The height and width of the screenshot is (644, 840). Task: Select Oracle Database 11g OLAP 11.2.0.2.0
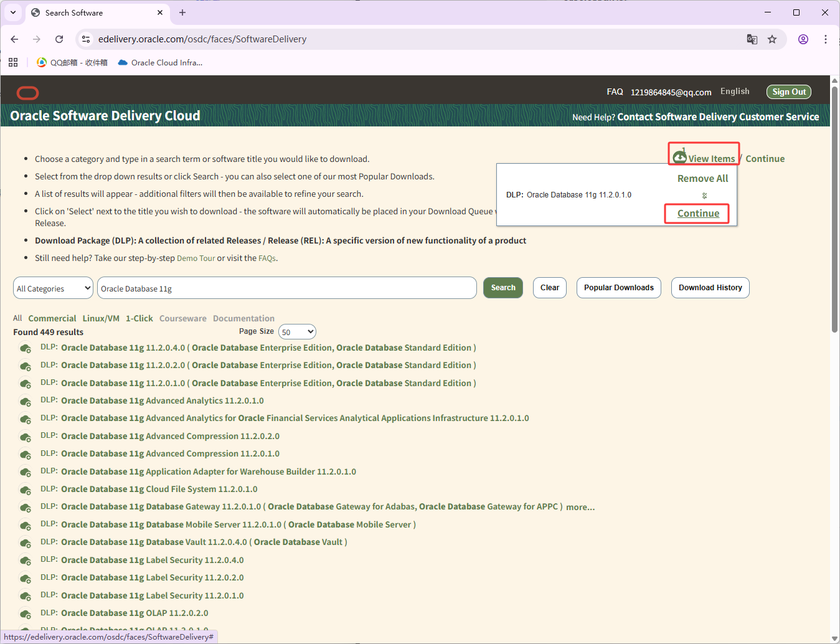coord(134,613)
